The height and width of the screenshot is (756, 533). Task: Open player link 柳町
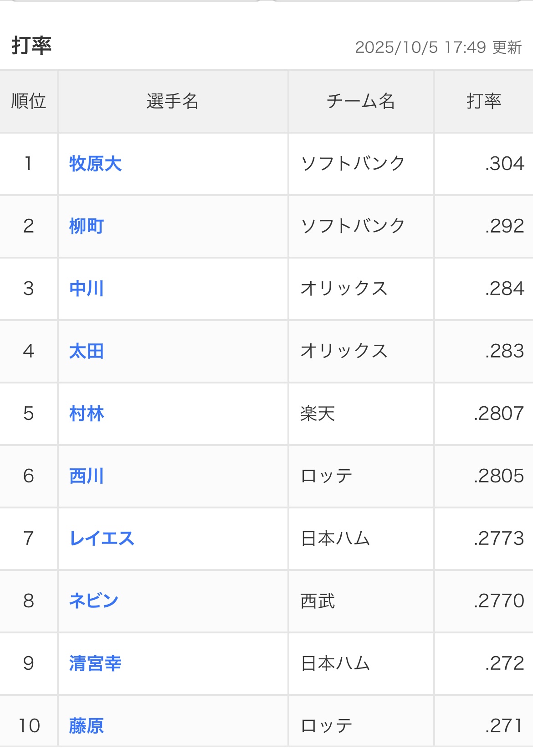pos(87,226)
